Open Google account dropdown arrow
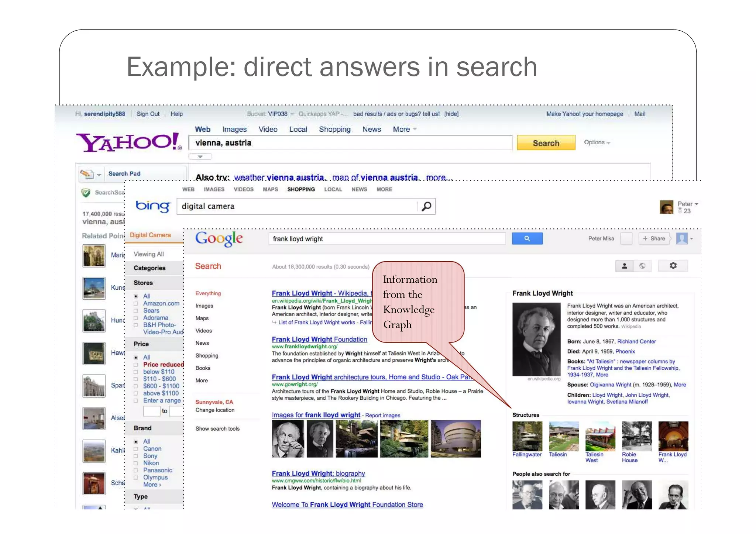Image resolution: width=756 pixels, height=534 pixels. point(691,239)
